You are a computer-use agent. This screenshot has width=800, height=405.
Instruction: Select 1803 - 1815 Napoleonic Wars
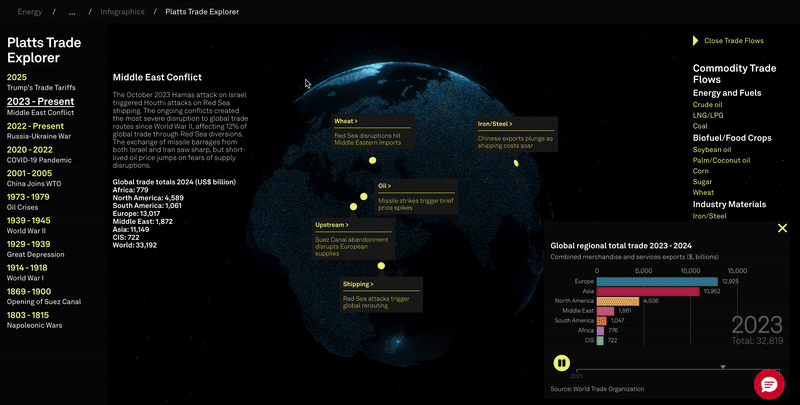click(34, 320)
